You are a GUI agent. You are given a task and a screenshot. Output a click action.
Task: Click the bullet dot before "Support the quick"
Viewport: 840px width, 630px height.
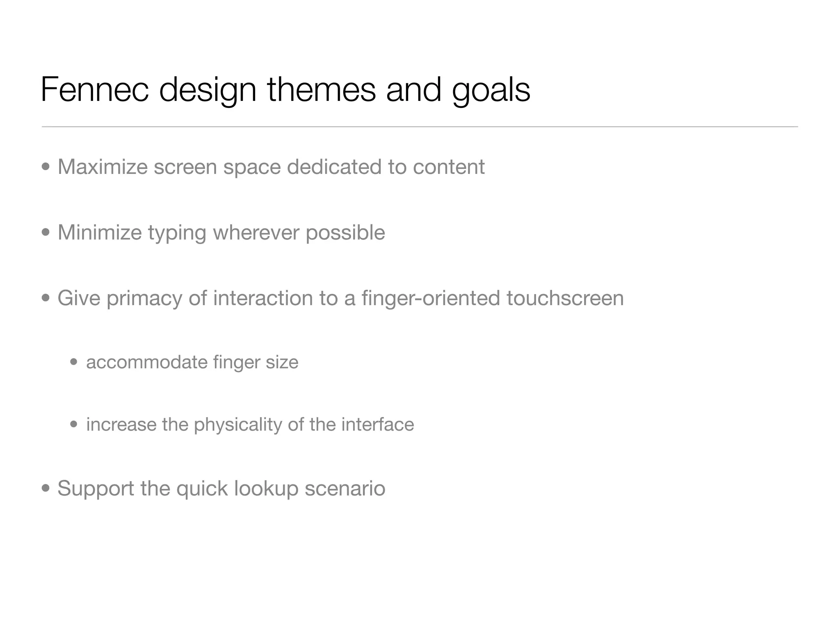tap(46, 489)
